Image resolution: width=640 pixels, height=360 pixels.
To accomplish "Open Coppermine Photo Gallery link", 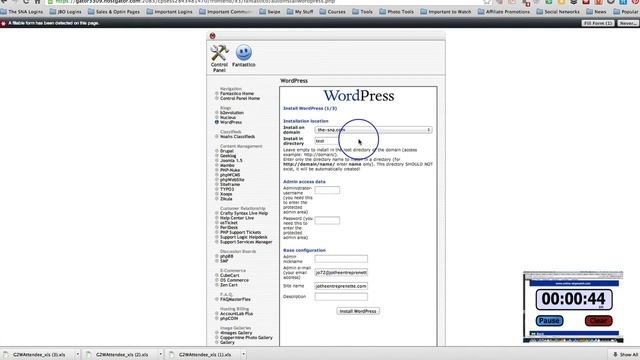I will pyautogui.click(x=246, y=338).
